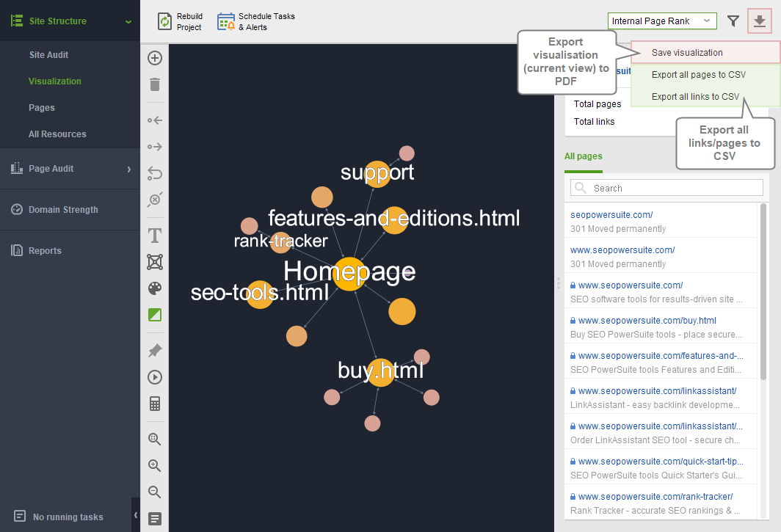Click the zoom in magnifier icon

[x=155, y=466]
